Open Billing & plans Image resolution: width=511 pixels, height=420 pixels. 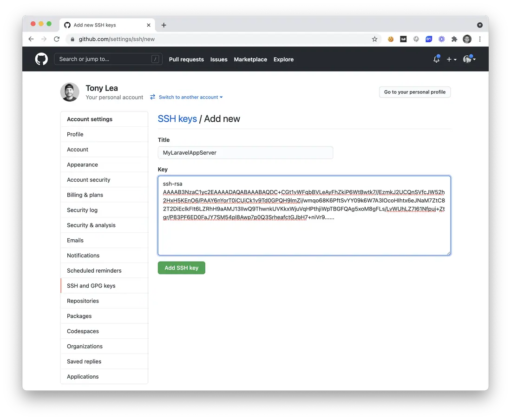[x=104, y=195]
